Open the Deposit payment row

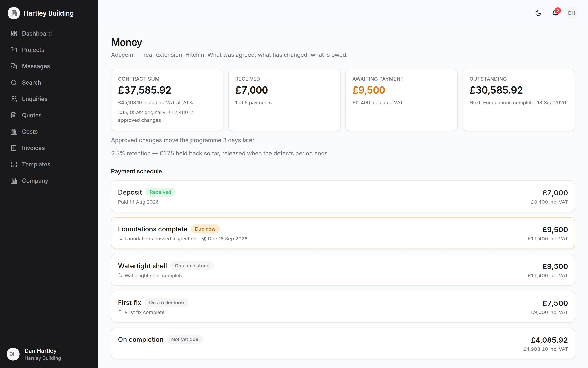(x=343, y=196)
